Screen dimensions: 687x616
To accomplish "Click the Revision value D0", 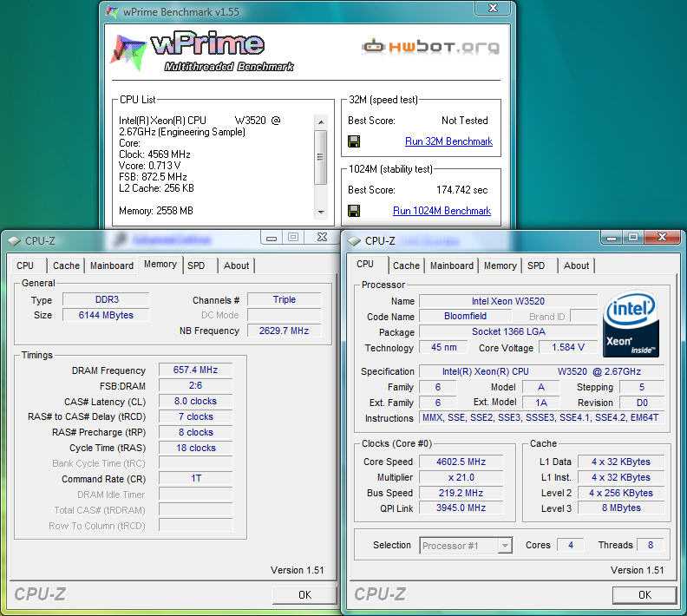I will (x=642, y=403).
